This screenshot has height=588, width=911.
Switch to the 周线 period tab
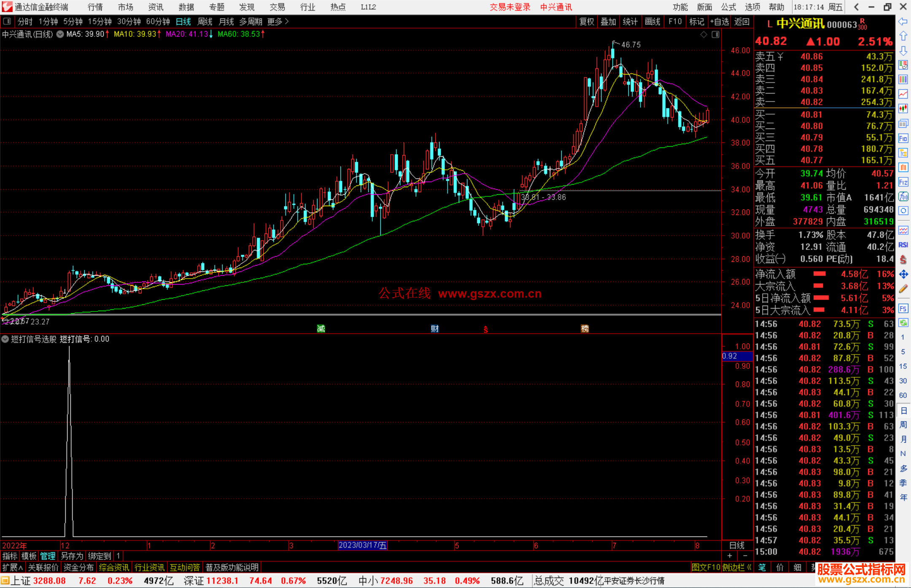(x=205, y=21)
